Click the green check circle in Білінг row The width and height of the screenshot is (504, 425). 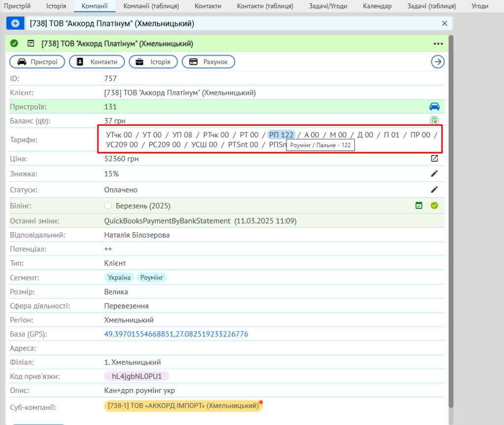[x=434, y=205]
